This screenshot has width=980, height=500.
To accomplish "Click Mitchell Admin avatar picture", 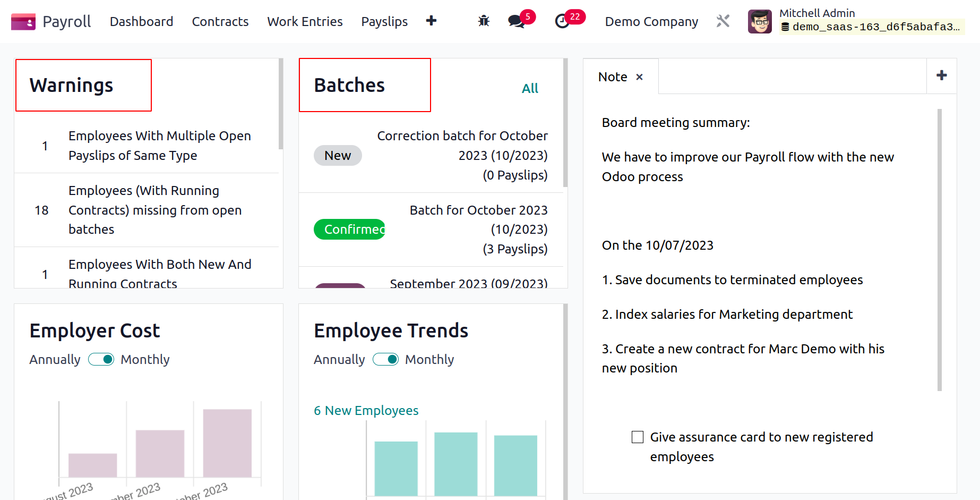I will click(x=760, y=22).
